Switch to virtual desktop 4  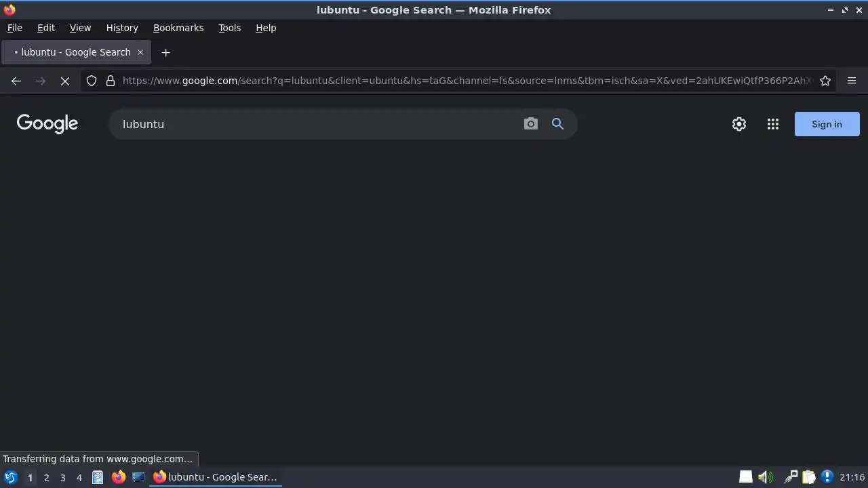79,477
